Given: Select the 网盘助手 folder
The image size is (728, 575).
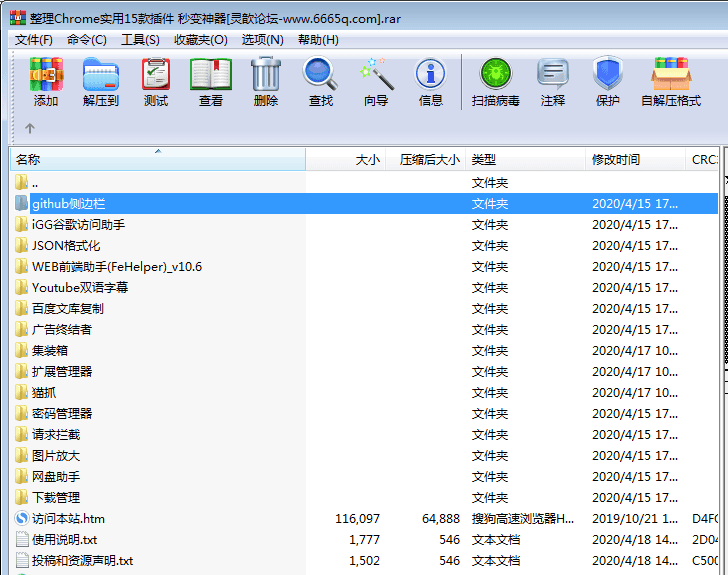Looking at the screenshot, I should (56, 477).
